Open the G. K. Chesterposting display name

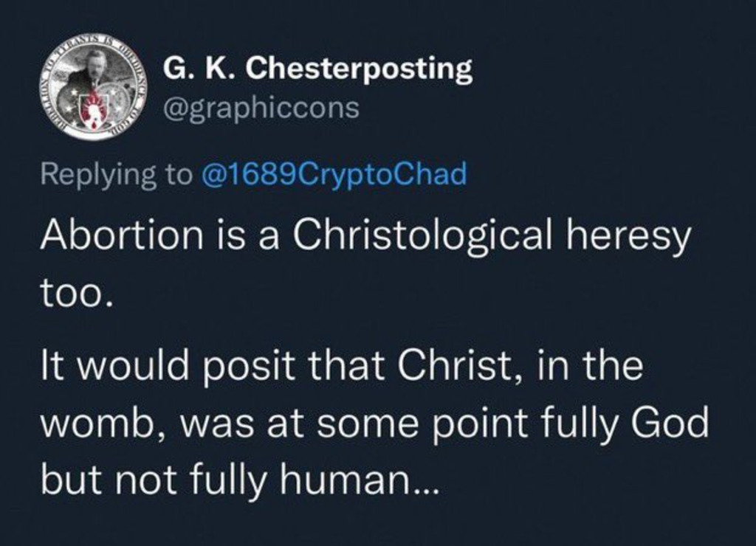[317, 69]
